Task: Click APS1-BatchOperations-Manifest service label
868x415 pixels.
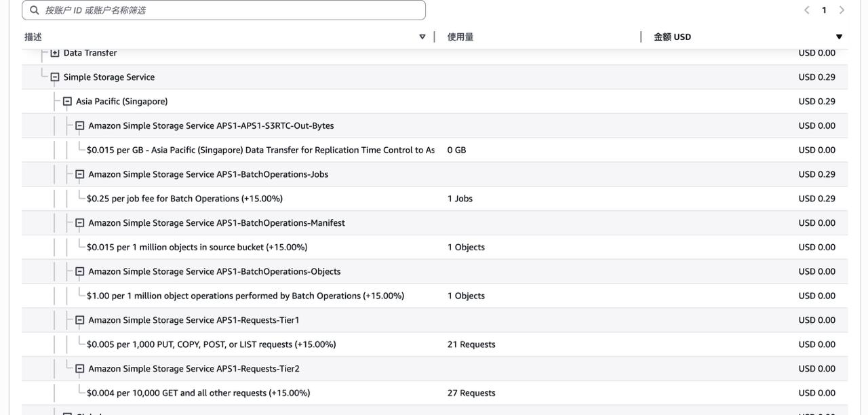Action: click(216, 223)
